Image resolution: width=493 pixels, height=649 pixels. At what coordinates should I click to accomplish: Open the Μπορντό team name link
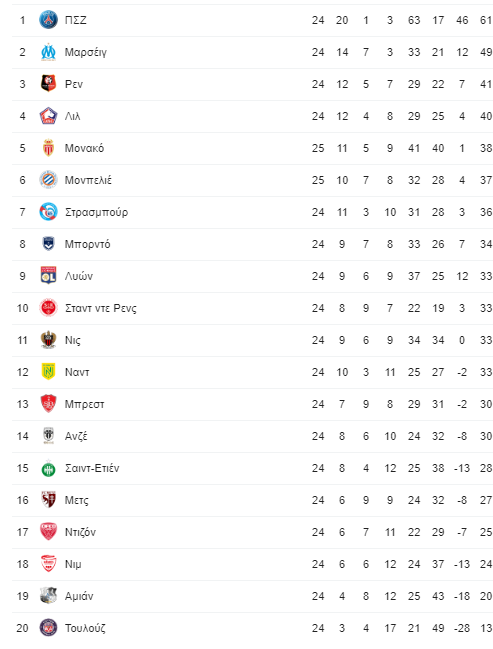point(87,244)
